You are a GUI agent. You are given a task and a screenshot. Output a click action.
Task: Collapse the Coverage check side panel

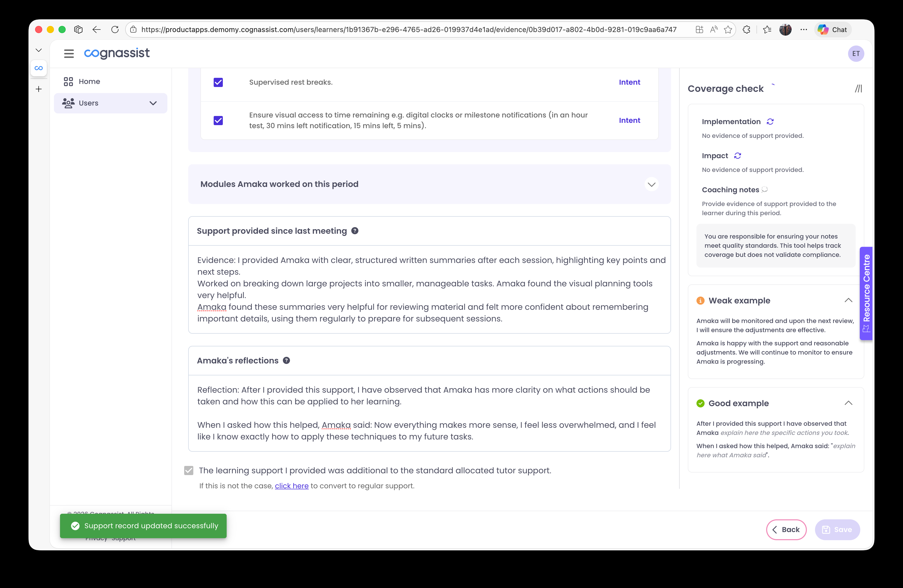858,89
